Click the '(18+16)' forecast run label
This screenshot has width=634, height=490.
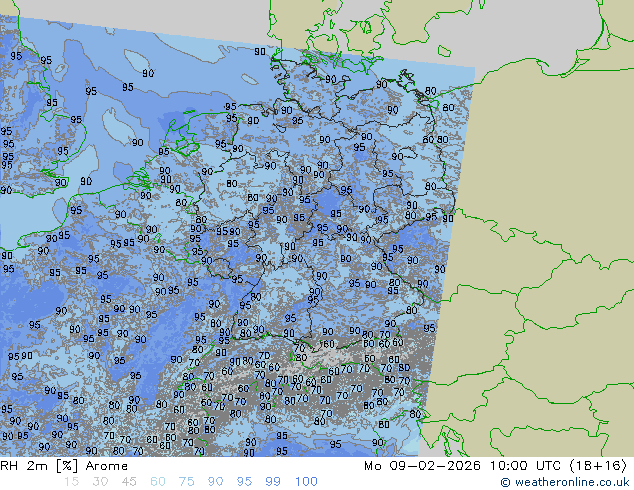pyautogui.click(x=598, y=466)
